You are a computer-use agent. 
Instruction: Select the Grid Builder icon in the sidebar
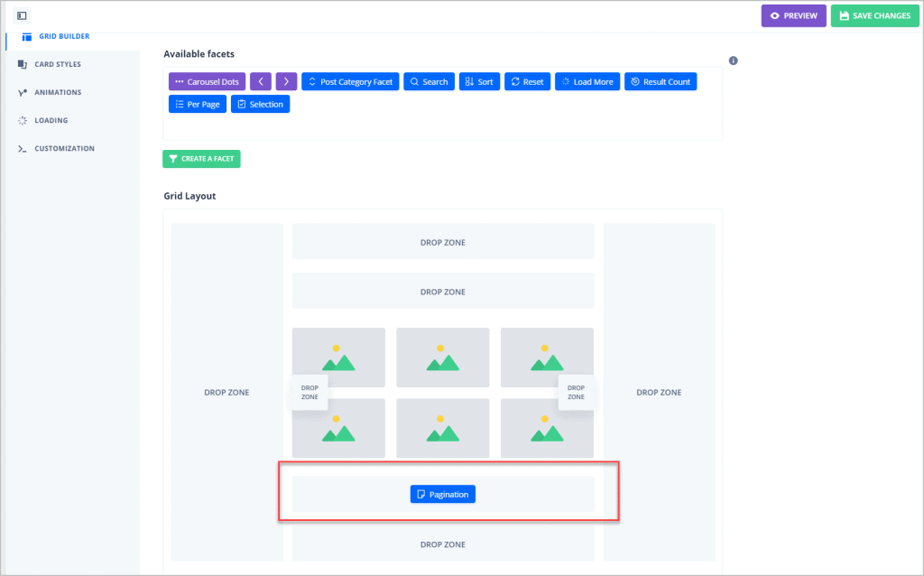[x=26, y=36]
